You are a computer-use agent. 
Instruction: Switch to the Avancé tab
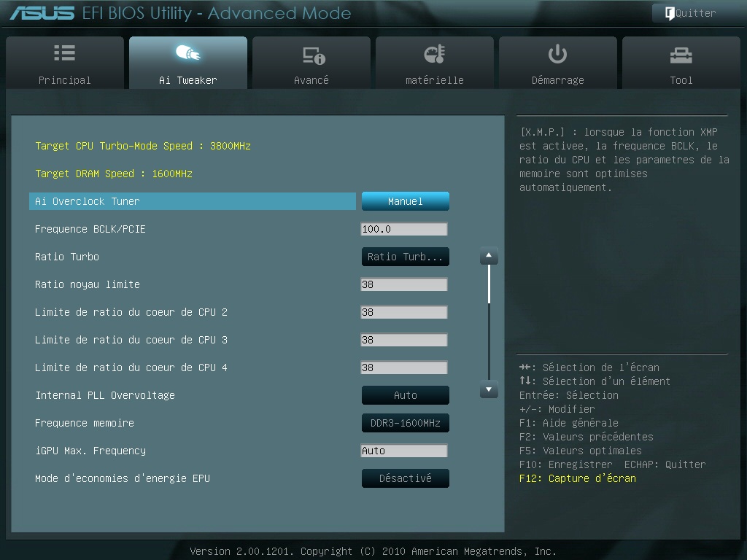pos(311,64)
